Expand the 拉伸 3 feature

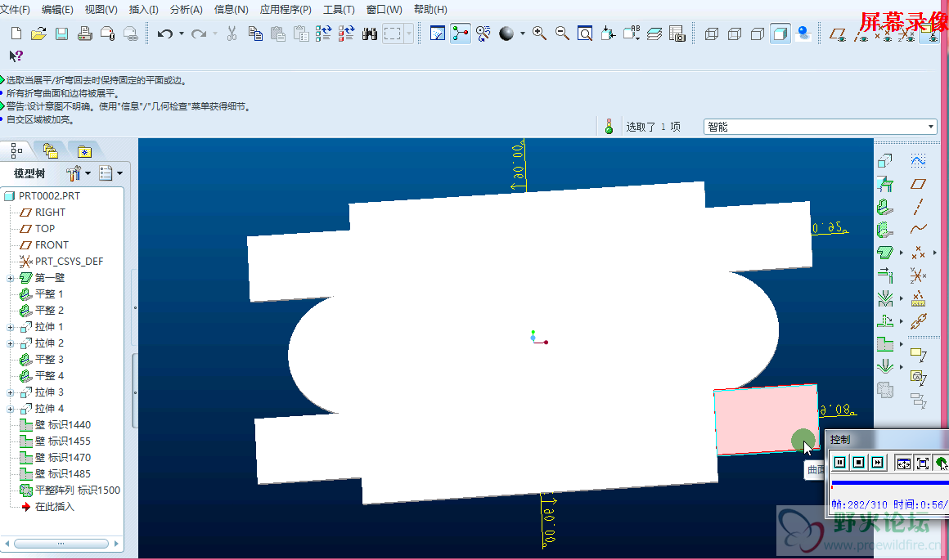point(11,392)
